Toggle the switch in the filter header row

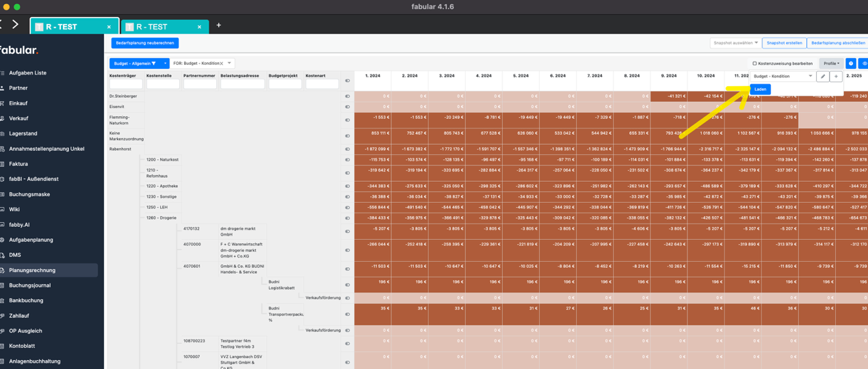[x=347, y=81]
